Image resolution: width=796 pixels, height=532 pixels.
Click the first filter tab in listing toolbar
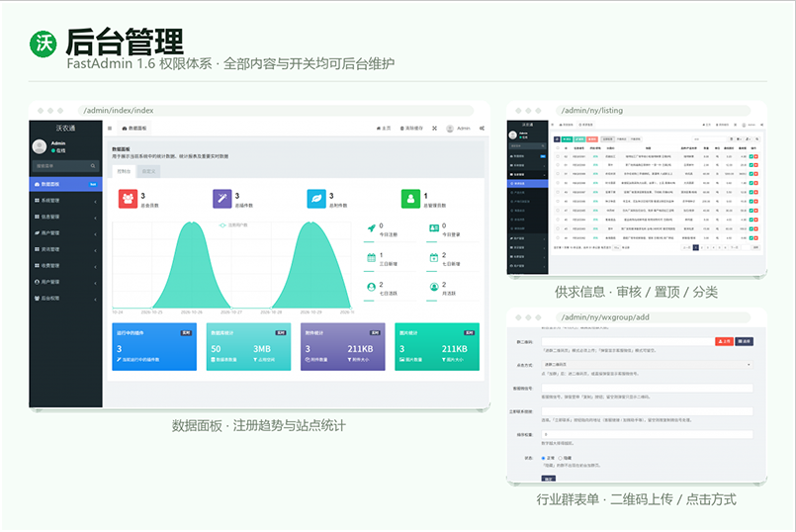[x=608, y=139]
